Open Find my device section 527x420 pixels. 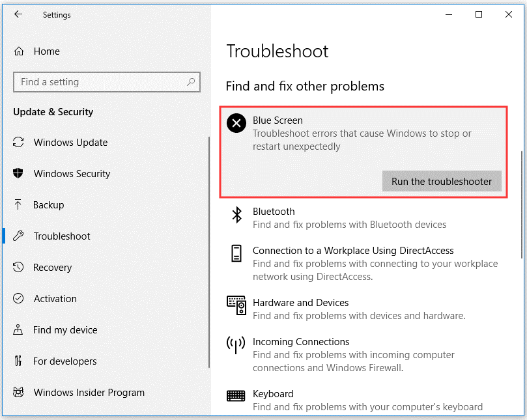[65, 330]
